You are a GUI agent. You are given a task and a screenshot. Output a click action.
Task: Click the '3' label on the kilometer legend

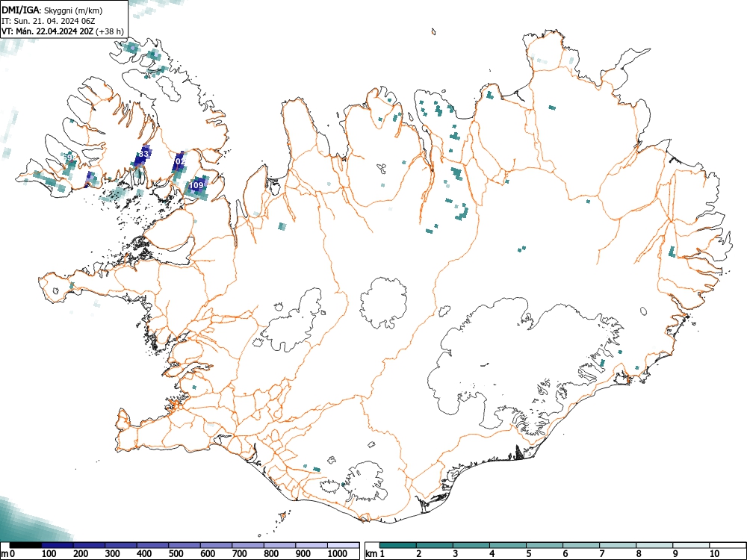click(x=456, y=554)
